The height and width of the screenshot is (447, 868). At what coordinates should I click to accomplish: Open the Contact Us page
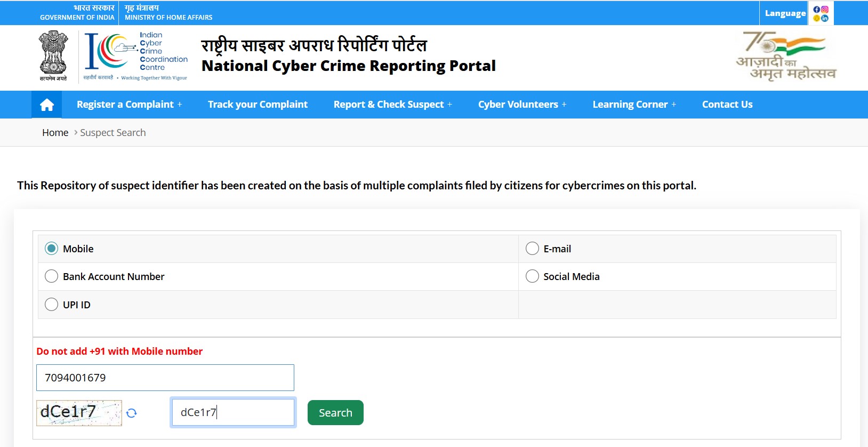pos(727,105)
